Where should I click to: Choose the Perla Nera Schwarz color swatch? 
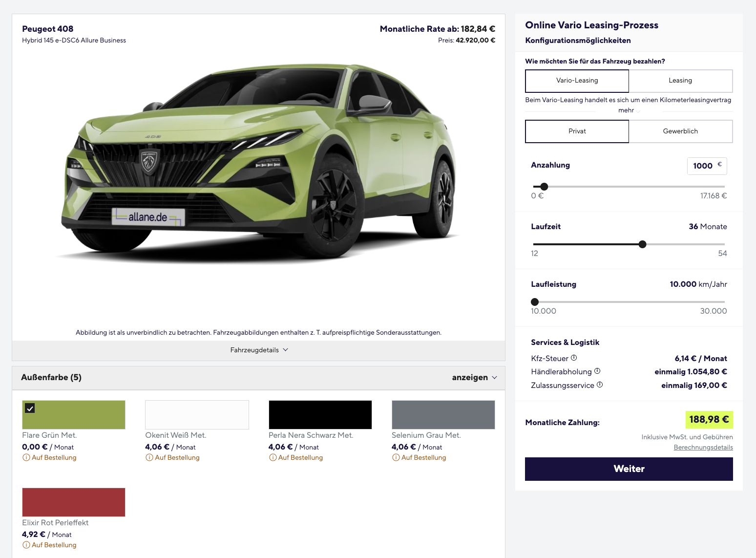pos(320,415)
